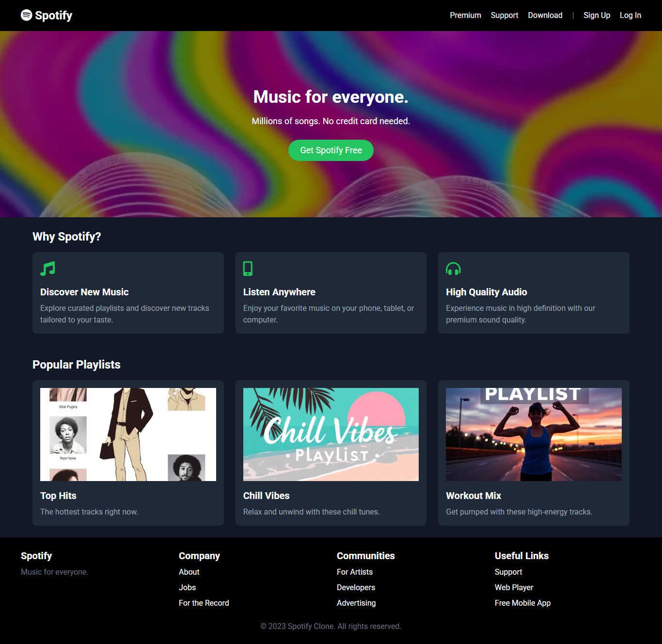
Task: Click the Log In link
Action: tap(630, 16)
